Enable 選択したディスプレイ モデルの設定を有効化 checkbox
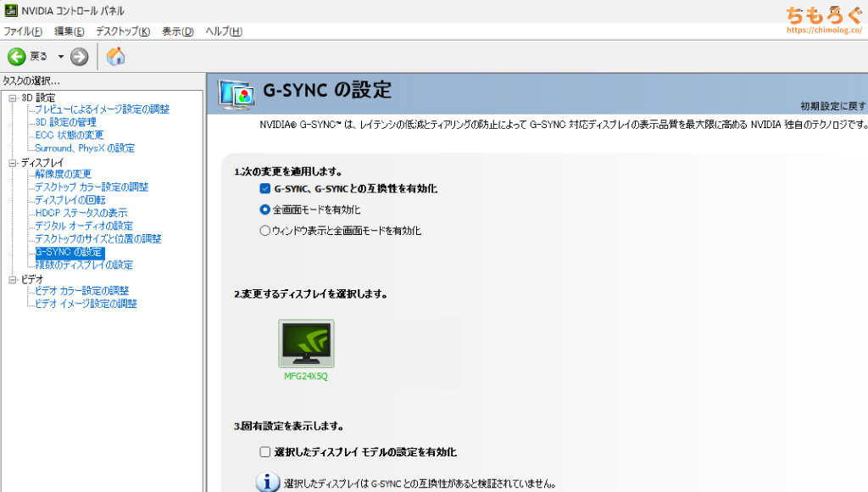Image resolution: width=868 pixels, height=492 pixels. pos(264,451)
